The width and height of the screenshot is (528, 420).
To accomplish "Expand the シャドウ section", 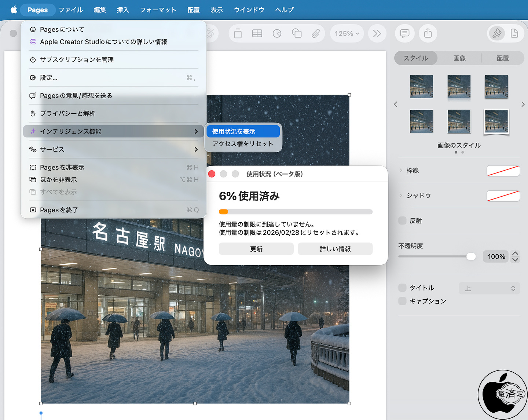I will (401, 196).
